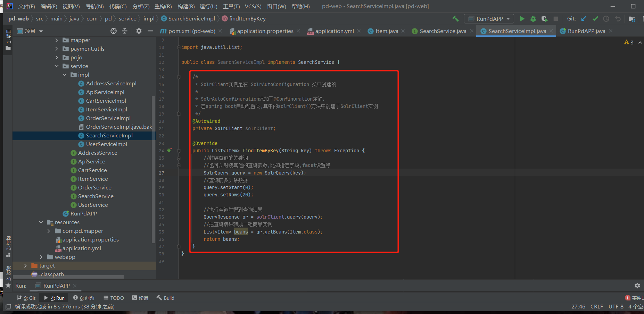
Task: Click project tree horizontal scrollbar
Action: pyautogui.click(x=68, y=277)
